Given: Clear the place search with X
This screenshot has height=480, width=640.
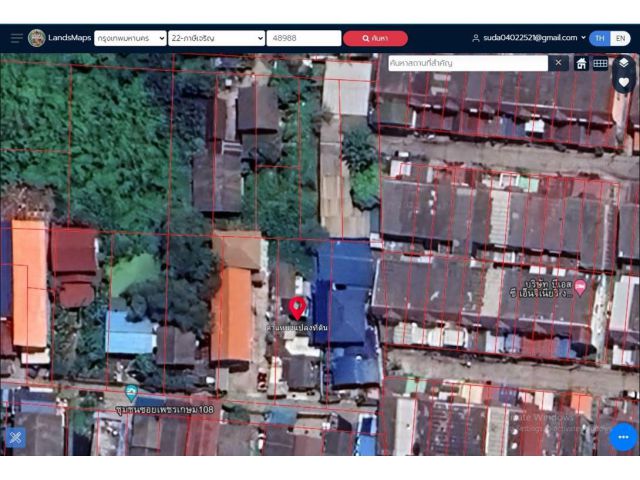Looking at the screenshot, I should (558, 63).
